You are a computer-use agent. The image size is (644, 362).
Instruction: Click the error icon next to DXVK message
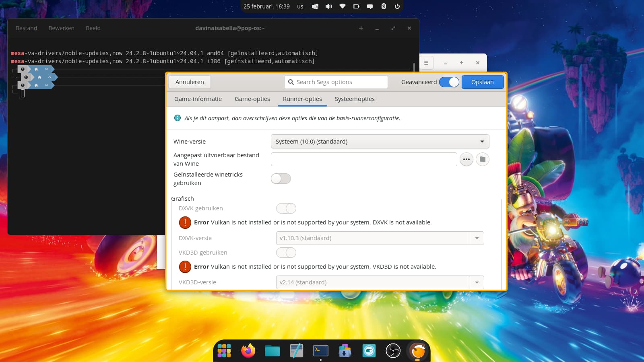coord(185,222)
